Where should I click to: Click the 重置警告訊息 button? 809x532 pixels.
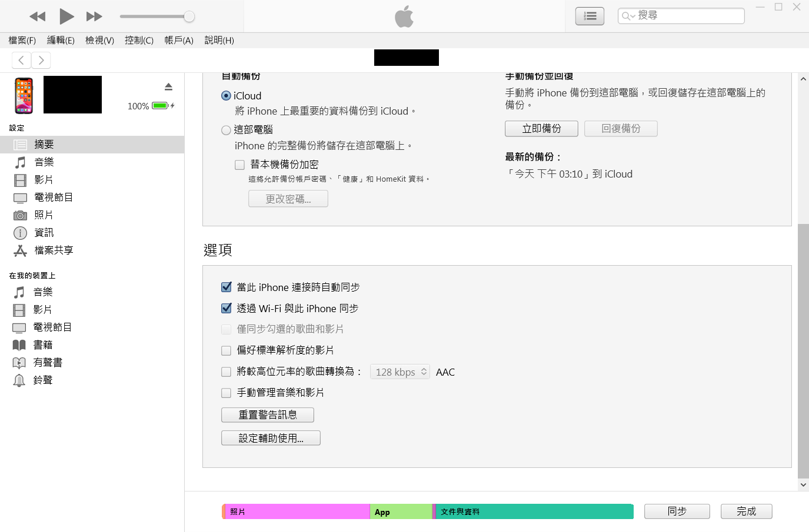coord(268,415)
